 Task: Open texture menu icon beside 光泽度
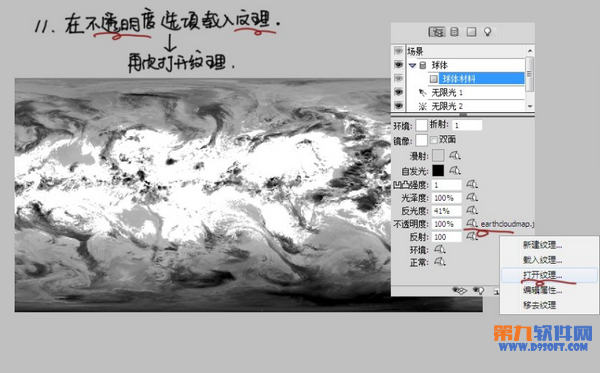coord(472,197)
